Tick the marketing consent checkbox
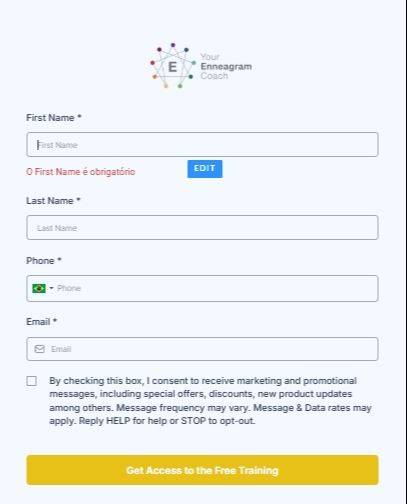407x504 pixels. (x=32, y=381)
